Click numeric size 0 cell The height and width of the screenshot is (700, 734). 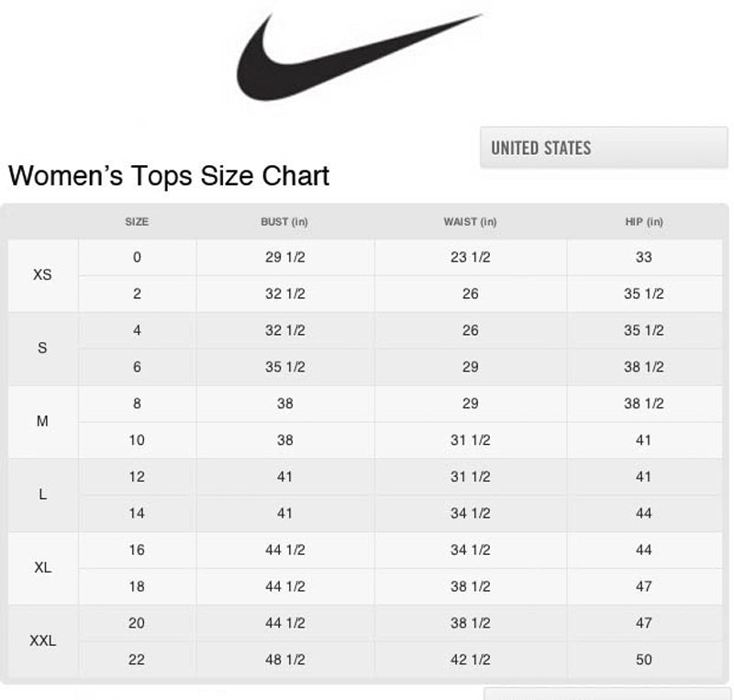(137, 258)
